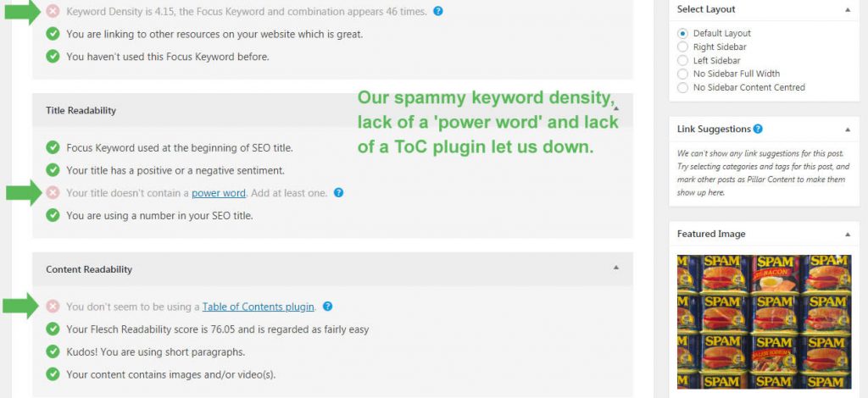Choose the Right Sidebar layout
Image resolution: width=868 pixels, height=398 pixels.
682,47
